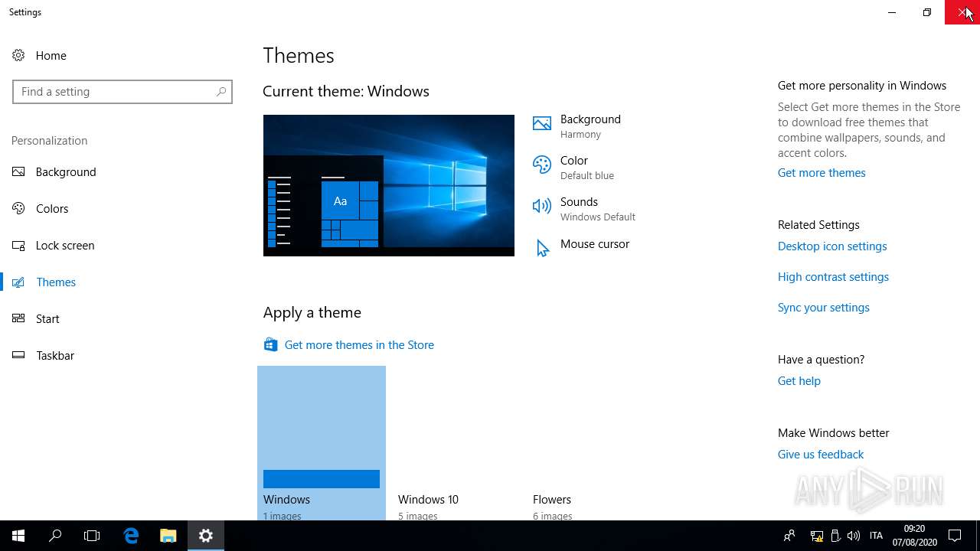Click the Taskbar icon in sidebar
This screenshot has height=551, width=980.
(x=18, y=355)
